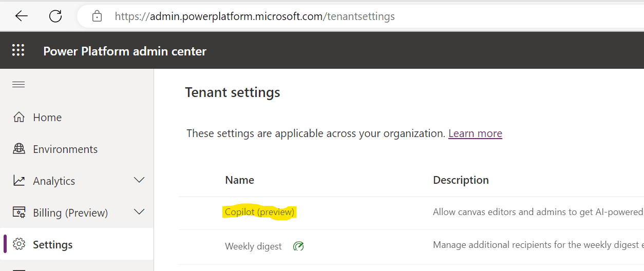Open the app launcher waffle icon
644x271 pixels.
click(x=18, y=50)
